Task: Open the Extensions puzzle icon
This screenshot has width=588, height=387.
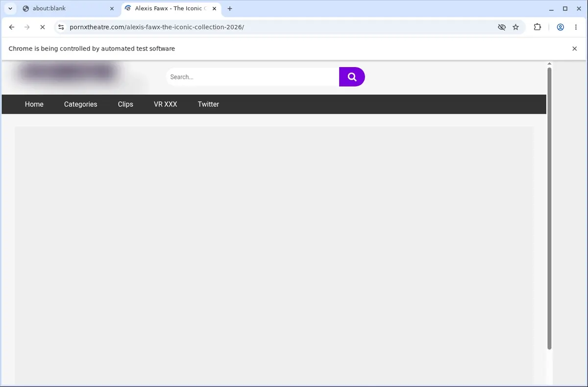Action: pyautogui.click(x=538, y=27)
